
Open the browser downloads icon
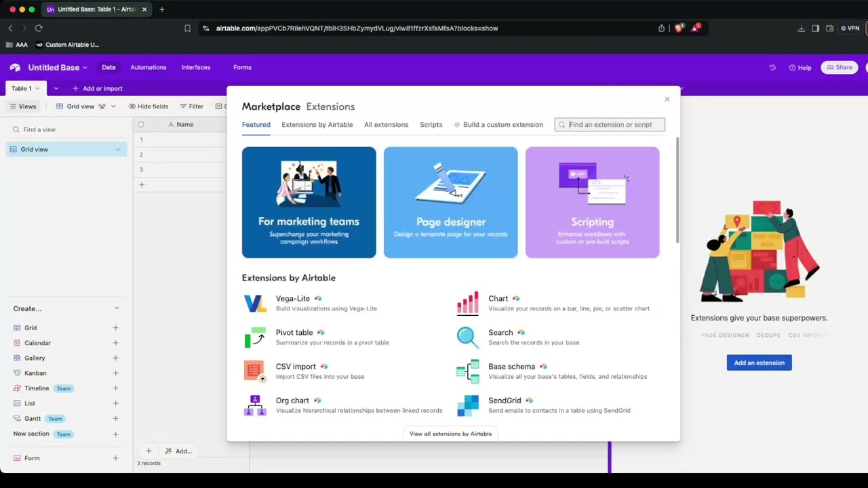tap(801, 28)
